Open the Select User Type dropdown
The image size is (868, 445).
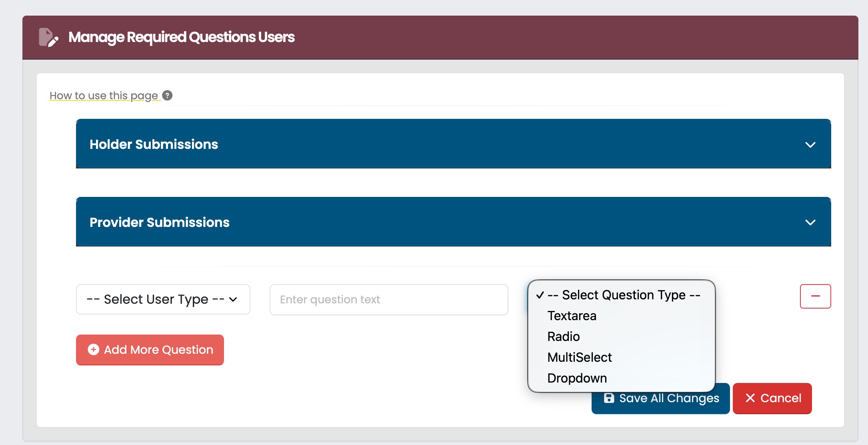[x=163, y=299]
